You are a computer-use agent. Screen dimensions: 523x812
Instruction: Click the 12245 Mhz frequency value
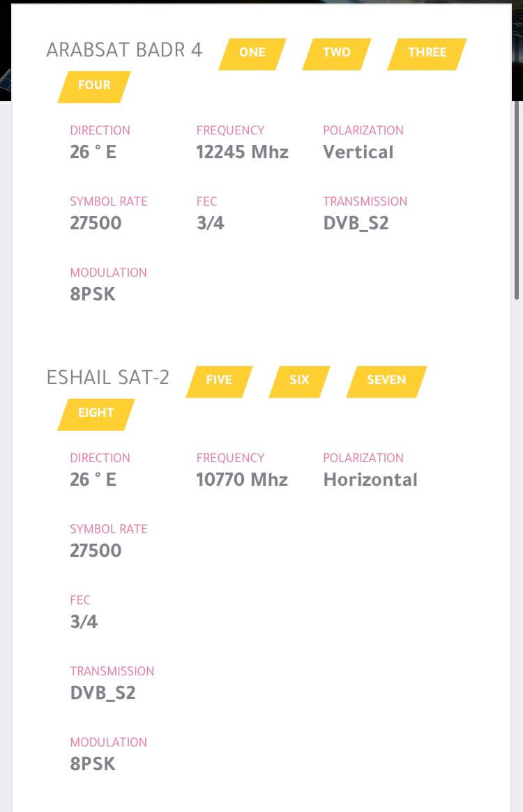pyautogui.click(x=242, y=152)
